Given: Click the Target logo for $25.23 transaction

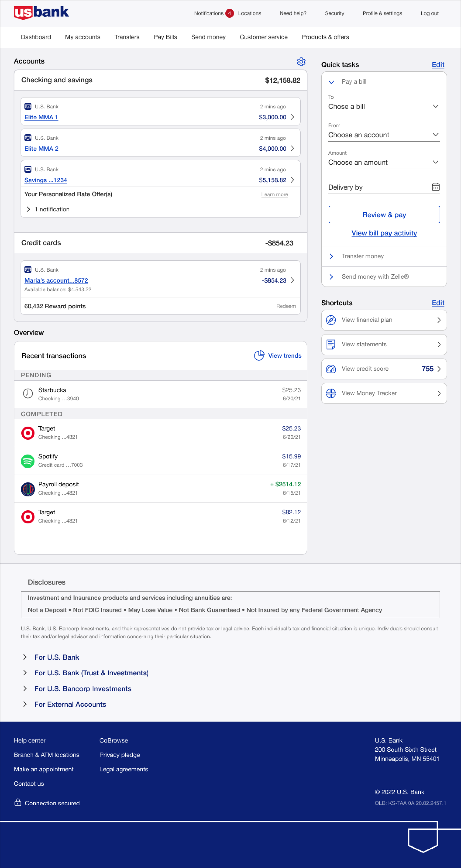Looking at the screenshot, I should 28,433.
